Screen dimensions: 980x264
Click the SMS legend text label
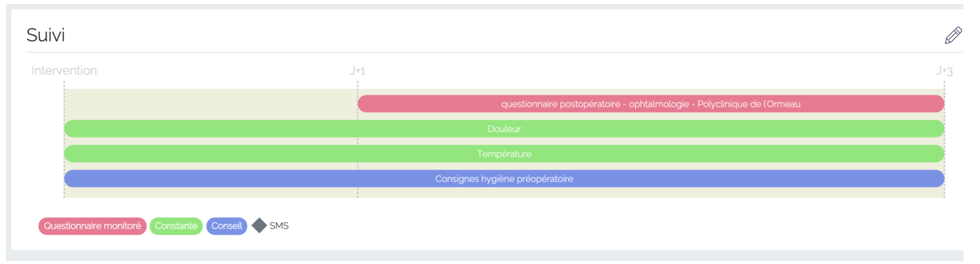click(279, 226)
